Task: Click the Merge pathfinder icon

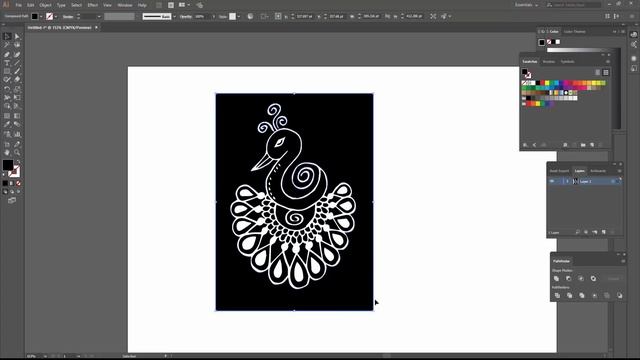Action: coord(582,296)
